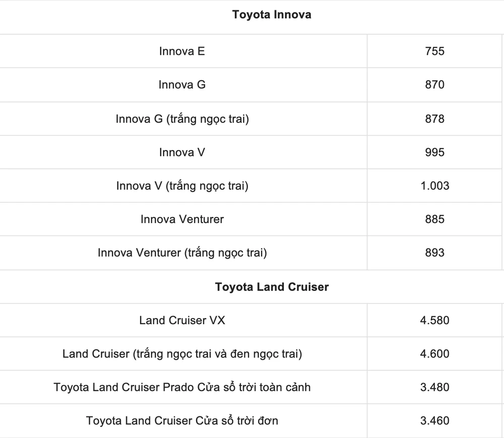Select the plain Innova G name cell
This screenshot has height=438, width=504.
(x=182, y=85)
